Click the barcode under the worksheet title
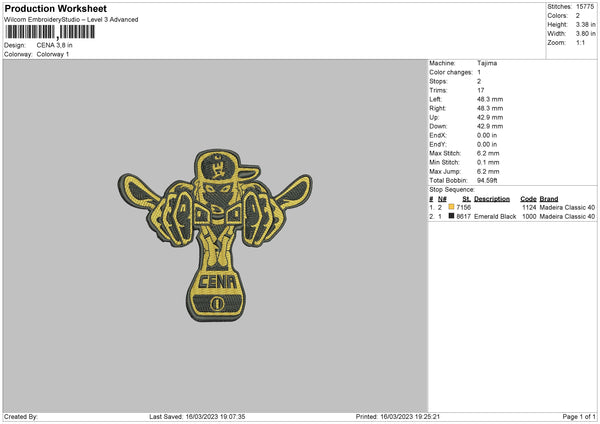 (50, 32)
